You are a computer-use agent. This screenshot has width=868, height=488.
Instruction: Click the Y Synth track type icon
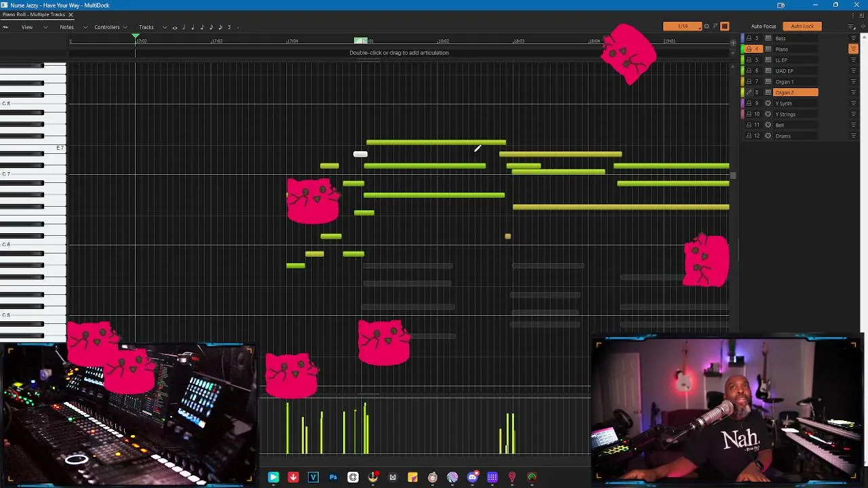pyautogui.click(x=768, y=103)
